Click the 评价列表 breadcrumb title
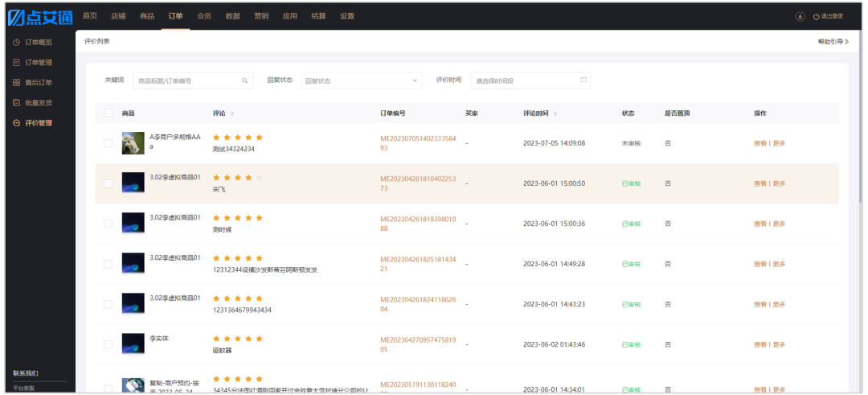The width and height of the screenshot is (868, 395). 97,41
